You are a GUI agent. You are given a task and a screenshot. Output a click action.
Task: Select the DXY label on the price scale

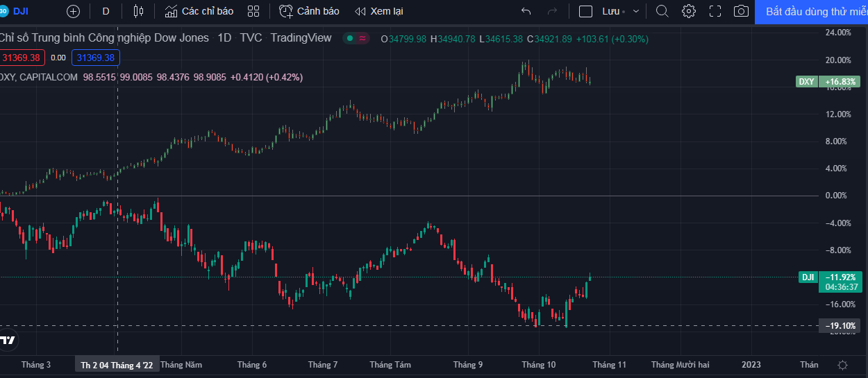806,81
